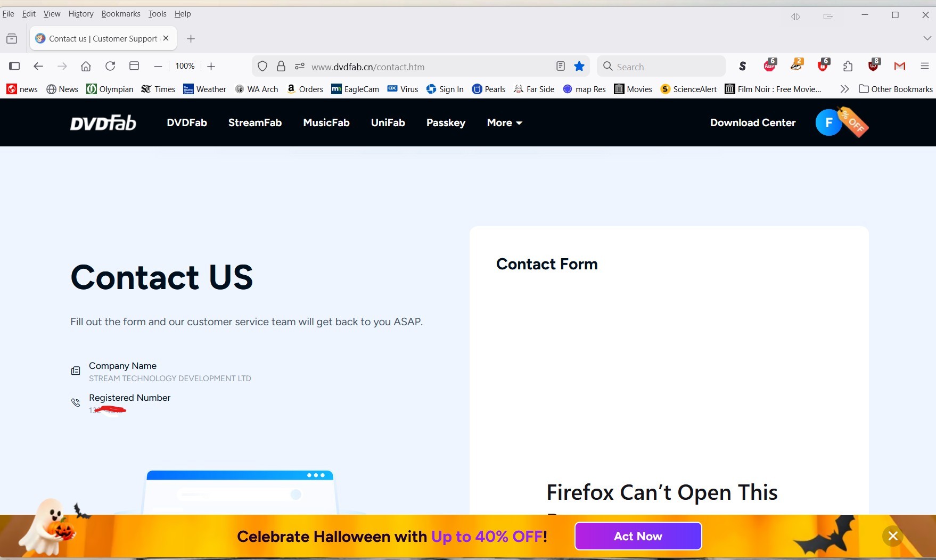
Task: Open the Help menu
Action: pos(183,14)
